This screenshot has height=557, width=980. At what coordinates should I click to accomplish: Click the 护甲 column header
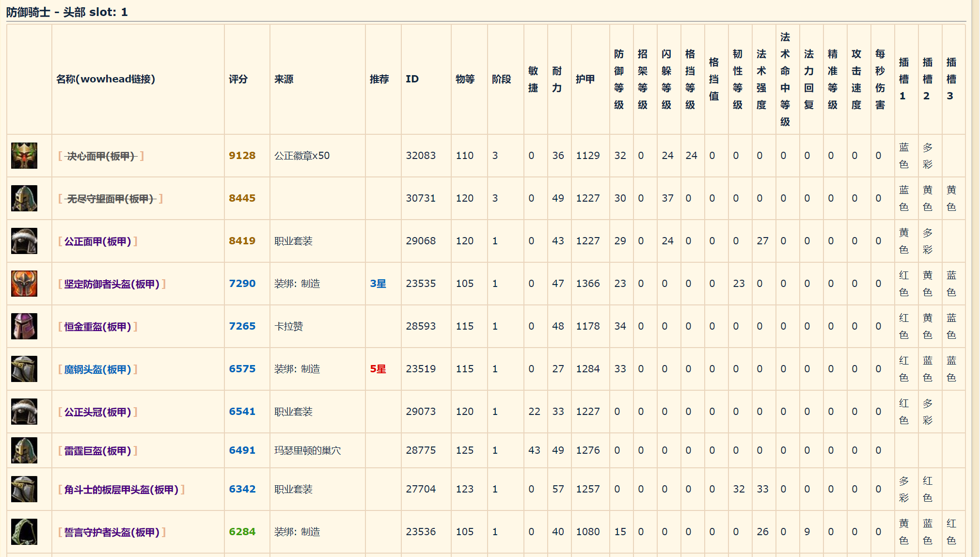585,79
